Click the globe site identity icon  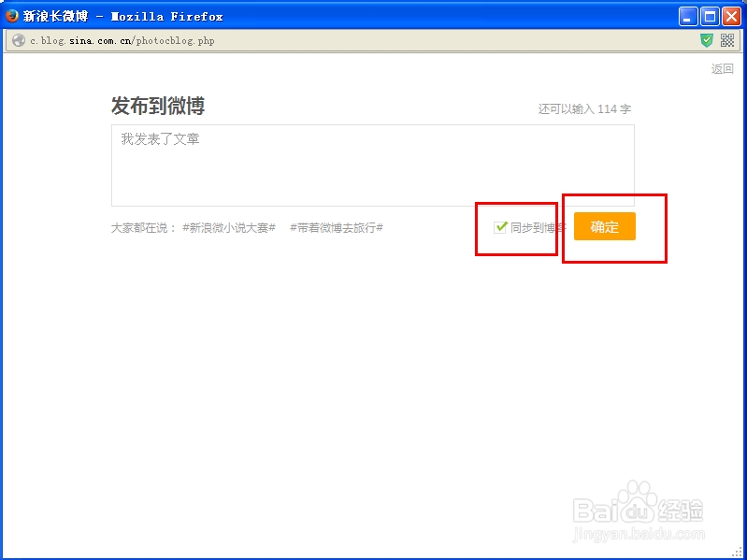19,40
